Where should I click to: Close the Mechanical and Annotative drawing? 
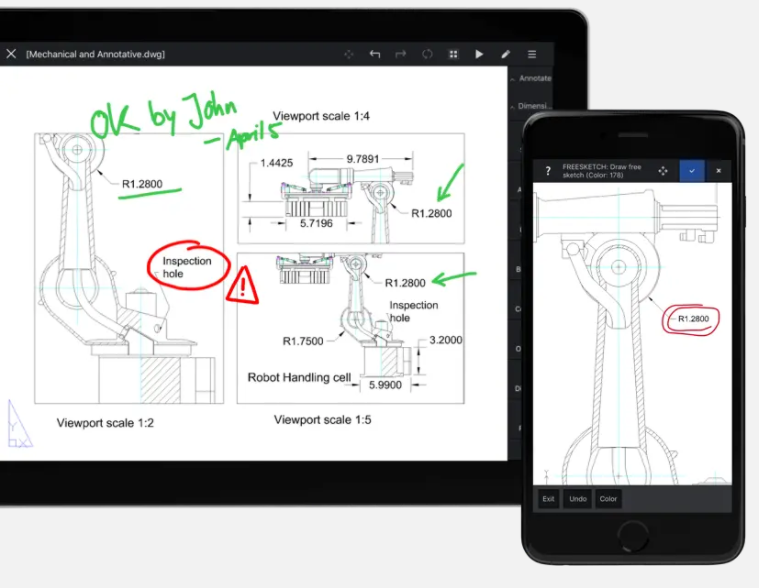click(x=11, y=53)
